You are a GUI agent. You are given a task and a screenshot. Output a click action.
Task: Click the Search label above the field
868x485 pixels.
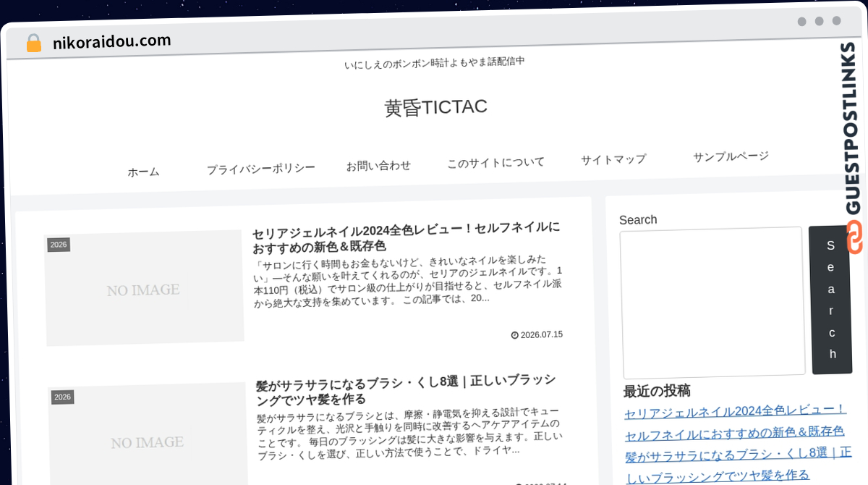pyautogui.click(x=638, y=220)
